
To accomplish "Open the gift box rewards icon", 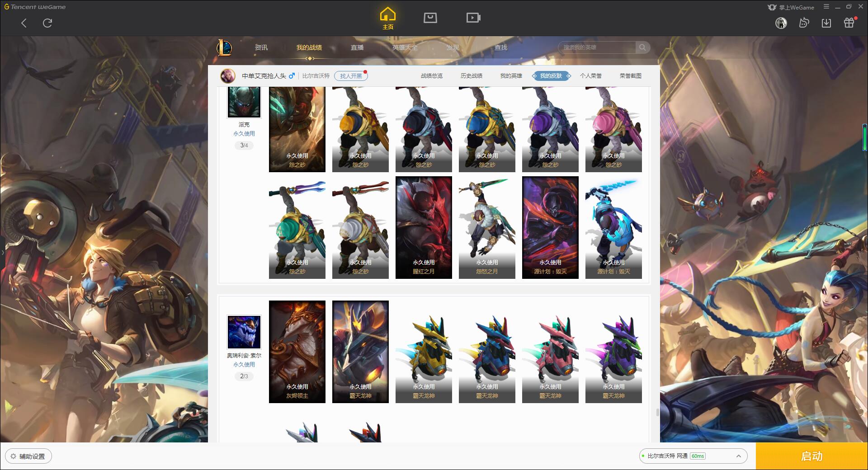I will [849, 23].
